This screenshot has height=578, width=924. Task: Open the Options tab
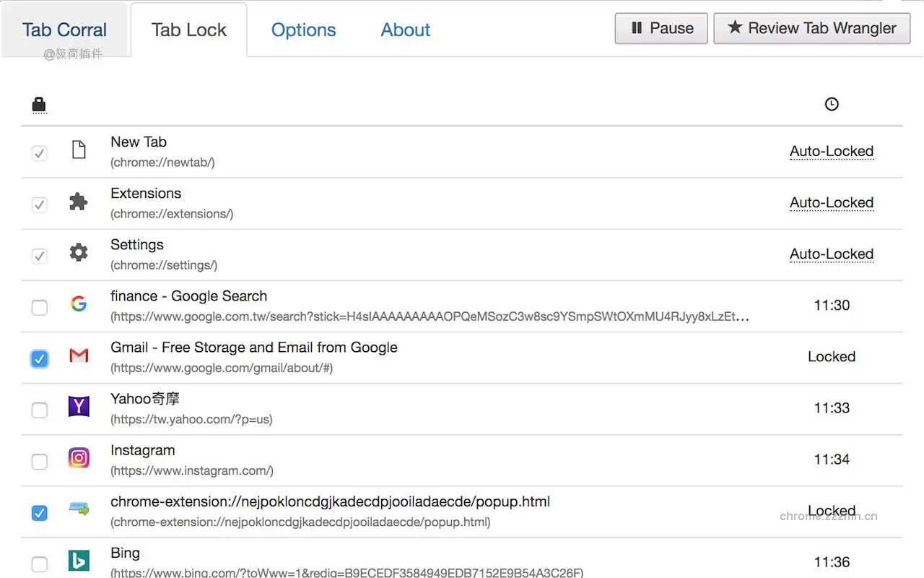click(303, 30)
